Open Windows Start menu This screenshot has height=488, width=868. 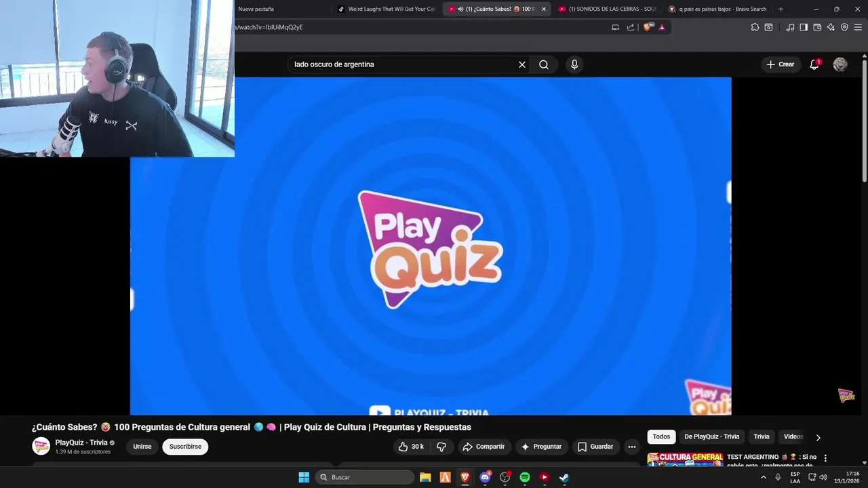coord(304,477)
